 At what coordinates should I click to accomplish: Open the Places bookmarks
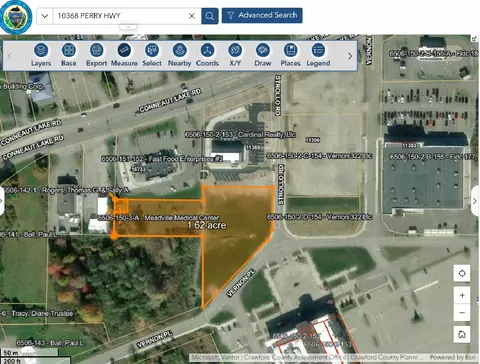(290, 55)
